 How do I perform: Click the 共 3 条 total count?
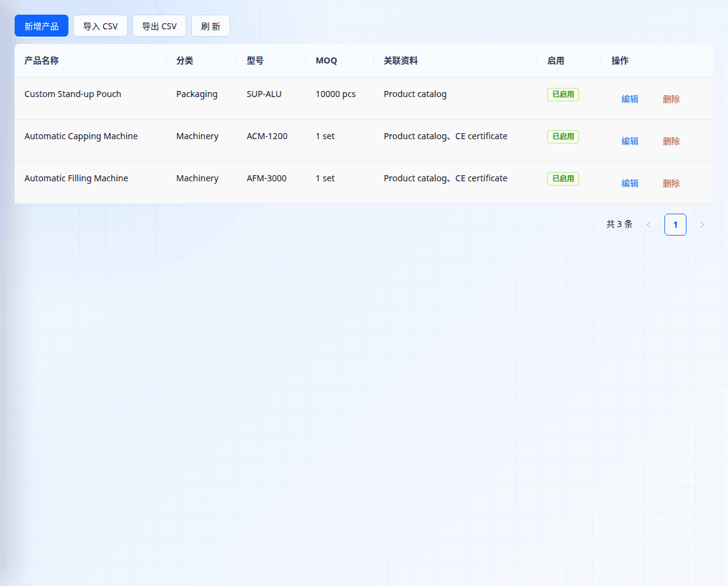619,225
